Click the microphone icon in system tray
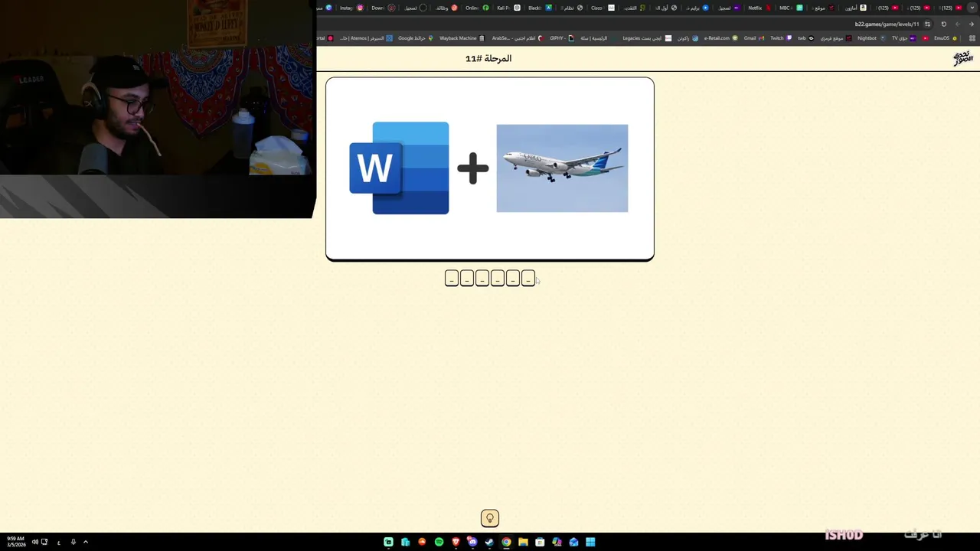980x551 pixels. coord(73,542)
